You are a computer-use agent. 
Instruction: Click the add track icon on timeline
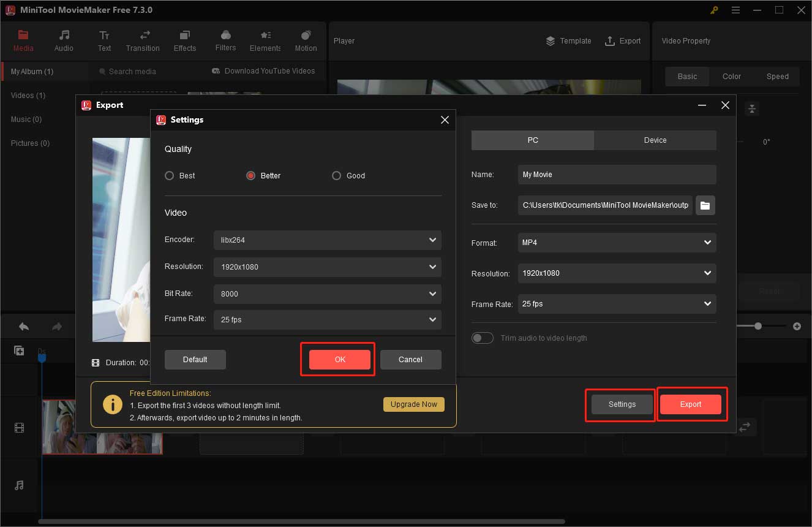coord(19,351)
